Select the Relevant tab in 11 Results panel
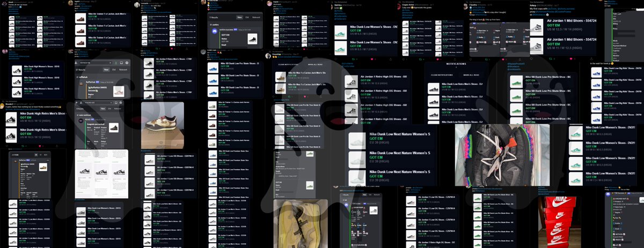The width and height of the screenshot is (644, 248). coord(256,18)
